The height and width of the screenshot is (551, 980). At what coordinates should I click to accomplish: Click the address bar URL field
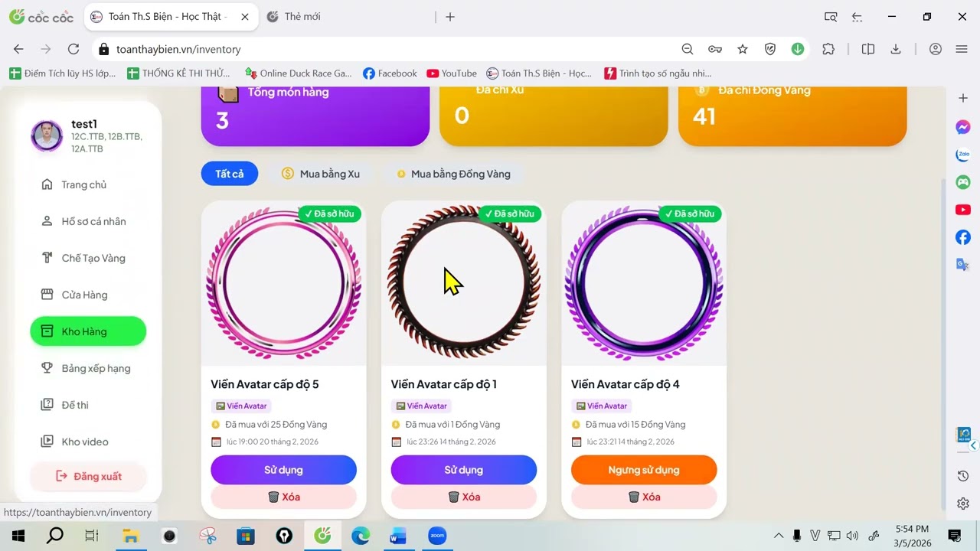click(383, 49)
